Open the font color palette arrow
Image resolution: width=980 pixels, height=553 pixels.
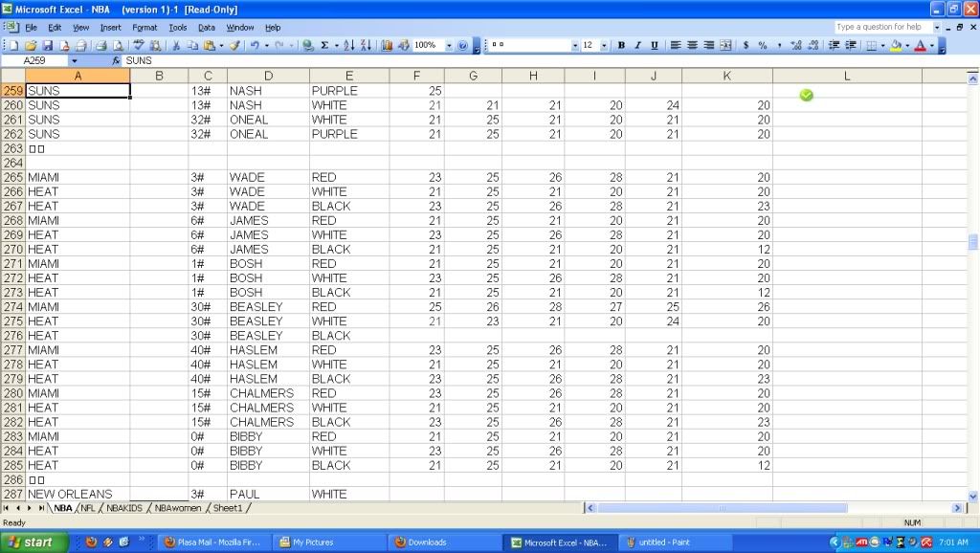[931, 46]
